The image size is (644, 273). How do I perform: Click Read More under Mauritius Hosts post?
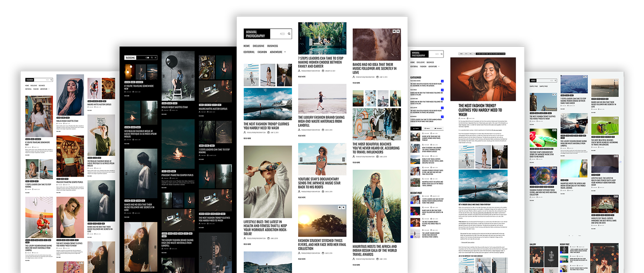(x=356, y=265)
